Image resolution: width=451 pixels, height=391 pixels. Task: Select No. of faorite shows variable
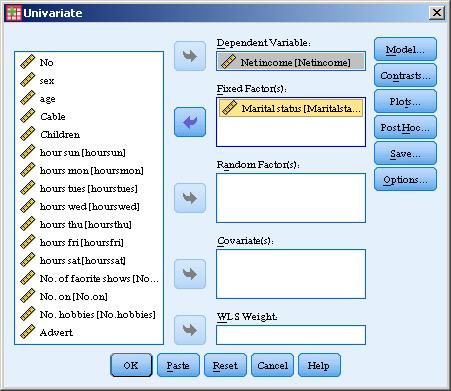89,278
